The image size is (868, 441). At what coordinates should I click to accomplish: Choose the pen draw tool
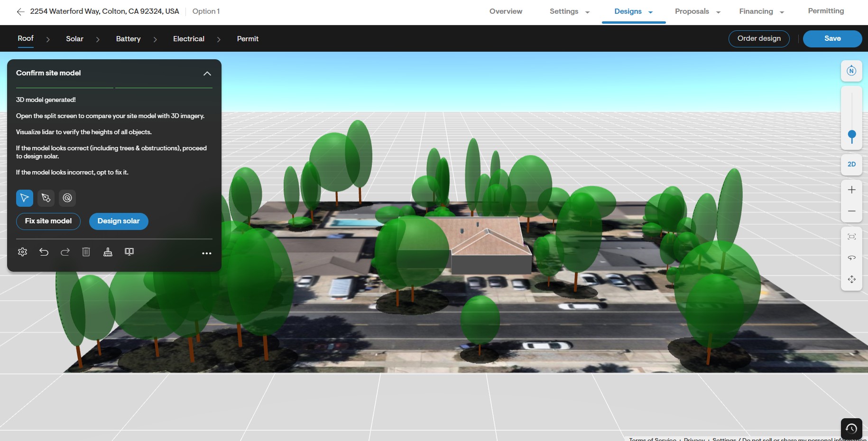46,198
